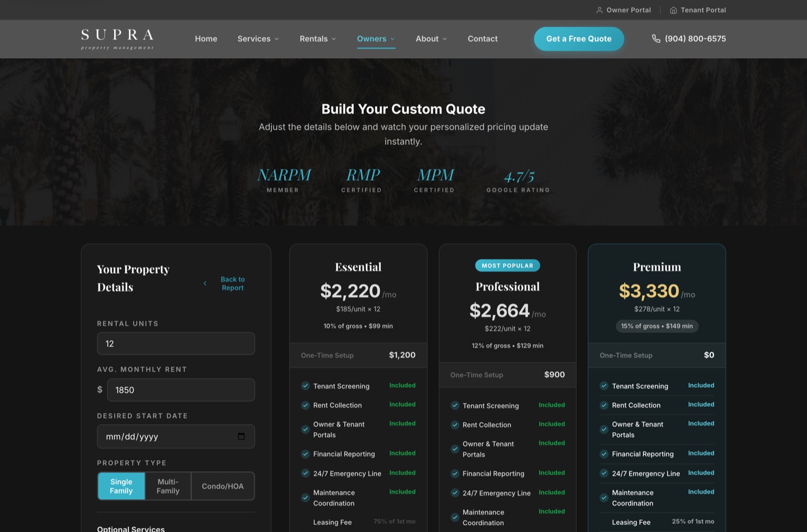Screen dimensions: 807x532
Task: Click the Professional plan $2,664 price
Action: [x=499, y=311]
